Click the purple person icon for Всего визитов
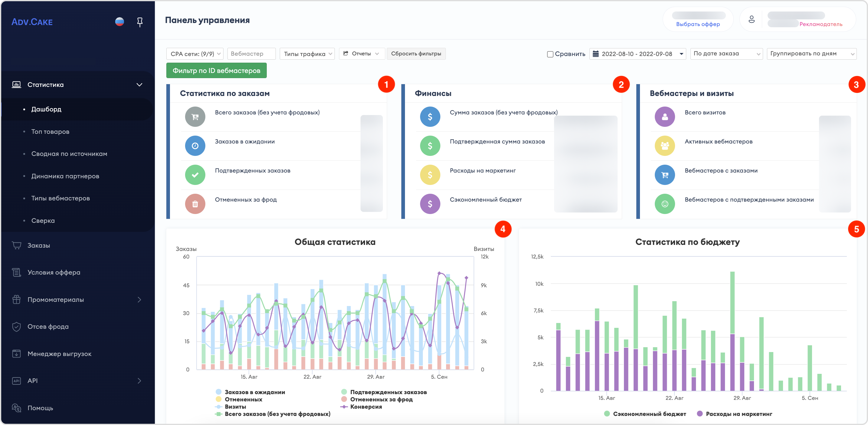The image size is (868, 425). pyautogui.click(x=665, y=117)
